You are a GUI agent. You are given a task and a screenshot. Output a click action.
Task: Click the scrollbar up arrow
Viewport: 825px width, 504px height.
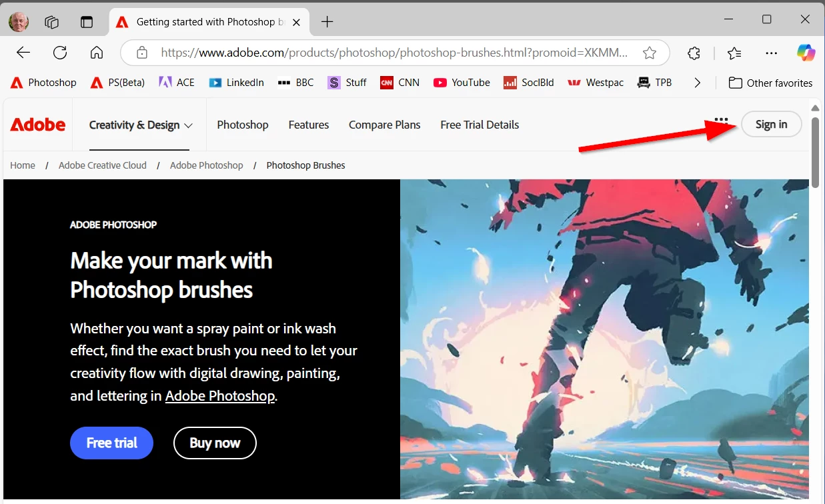pyautogui.click(x=814, y=107)
